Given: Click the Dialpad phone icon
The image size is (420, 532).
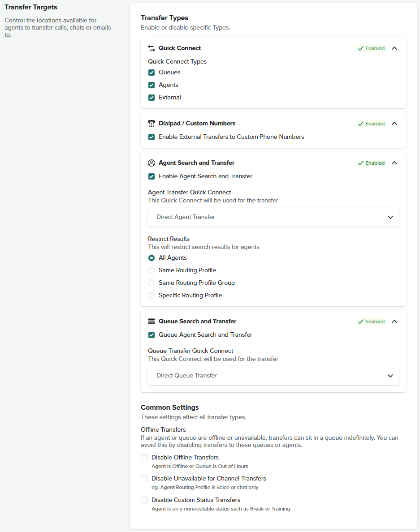Looking at the screenshot, I should [x=151, y=124].
